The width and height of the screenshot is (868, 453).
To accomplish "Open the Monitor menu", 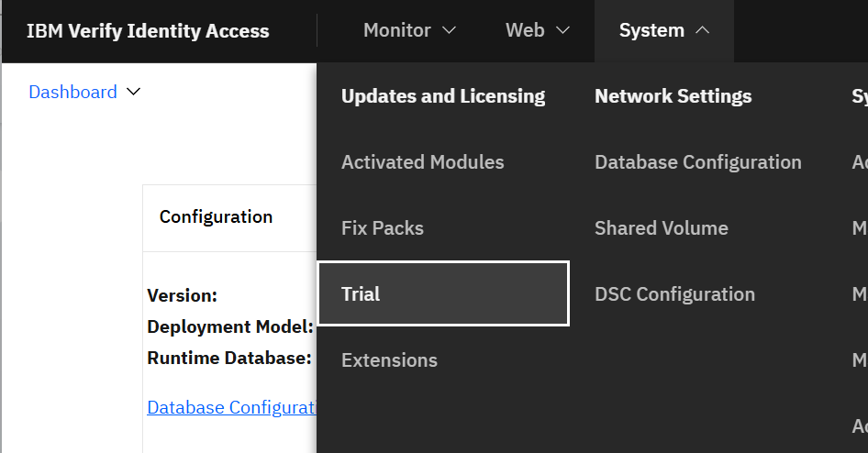I will pyautogui.click(x=409, y=30).
